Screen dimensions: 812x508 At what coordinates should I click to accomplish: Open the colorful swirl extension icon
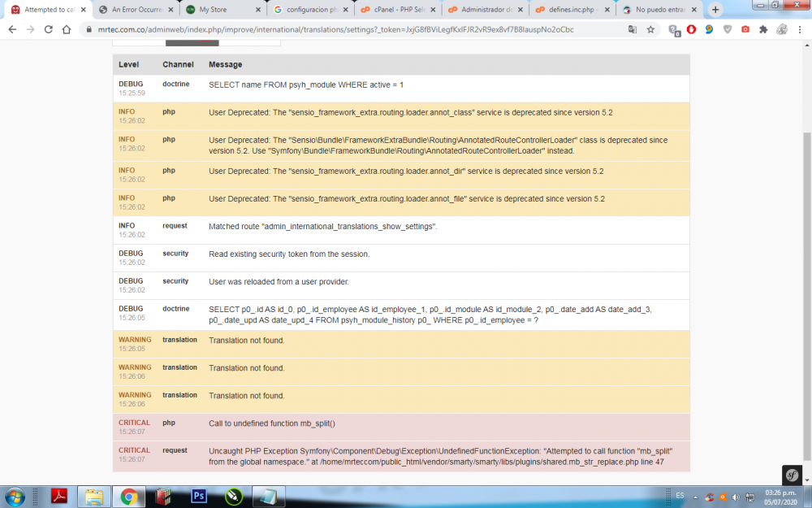709,29
